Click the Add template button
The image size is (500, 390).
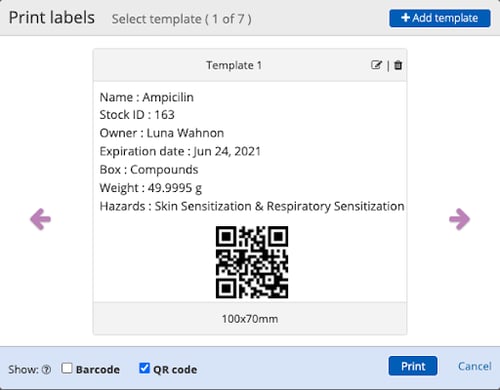[x=440, y=18]
